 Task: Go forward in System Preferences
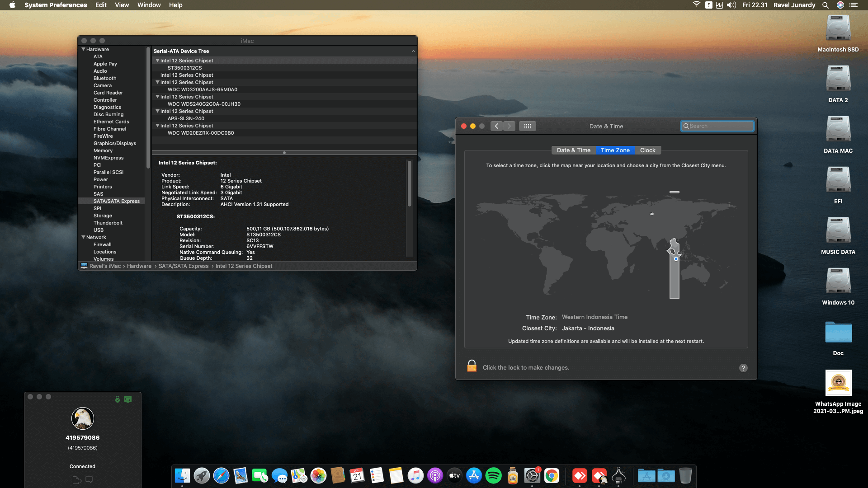(509, 126)
